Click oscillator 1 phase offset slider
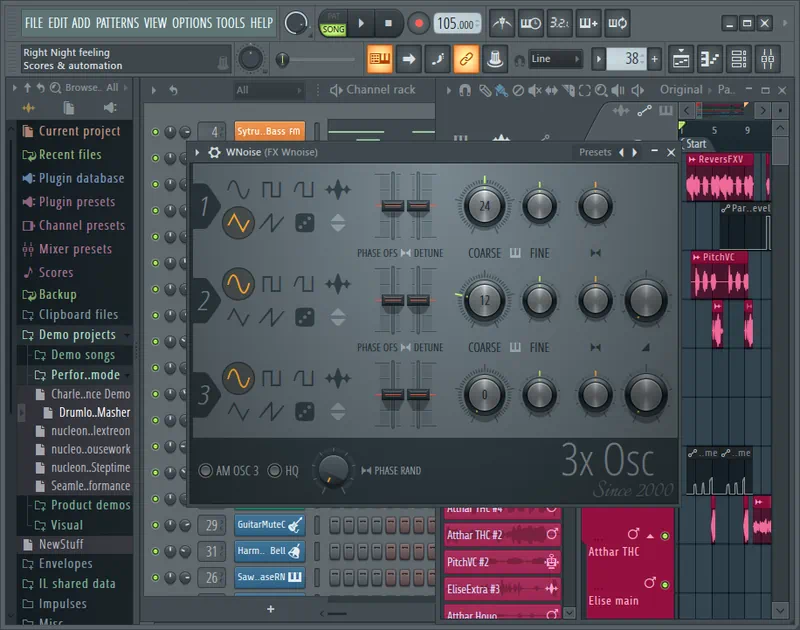Screen dimensions: 800x630 [392, 206]
